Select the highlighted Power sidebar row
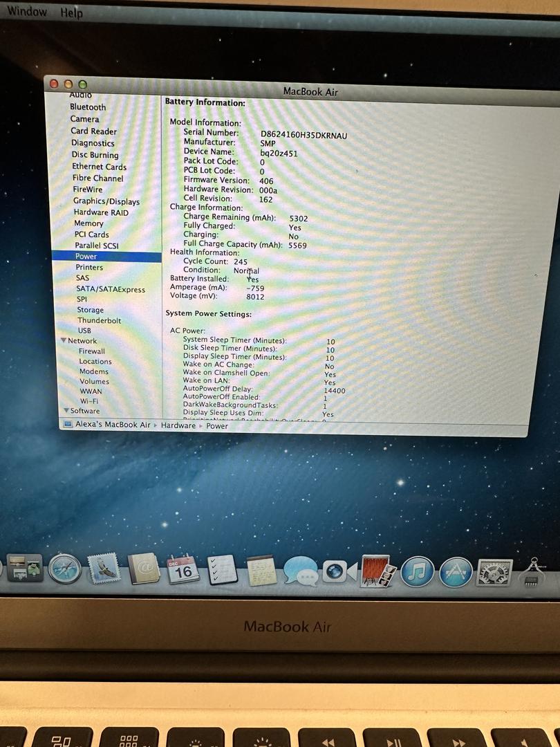 (106, 257)
